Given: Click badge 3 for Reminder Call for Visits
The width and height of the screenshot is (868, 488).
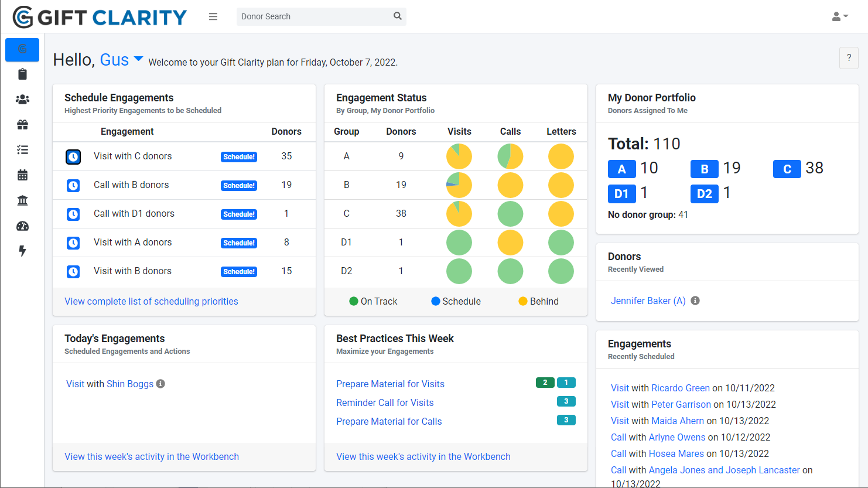Looking at the screenshot, I should tap(566, 401).
